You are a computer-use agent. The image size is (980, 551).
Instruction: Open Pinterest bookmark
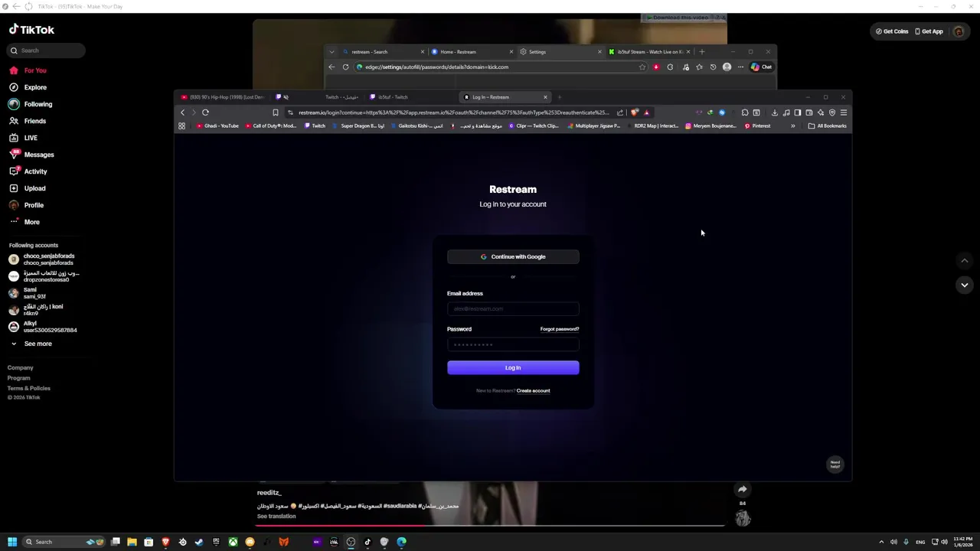(758, 126)
